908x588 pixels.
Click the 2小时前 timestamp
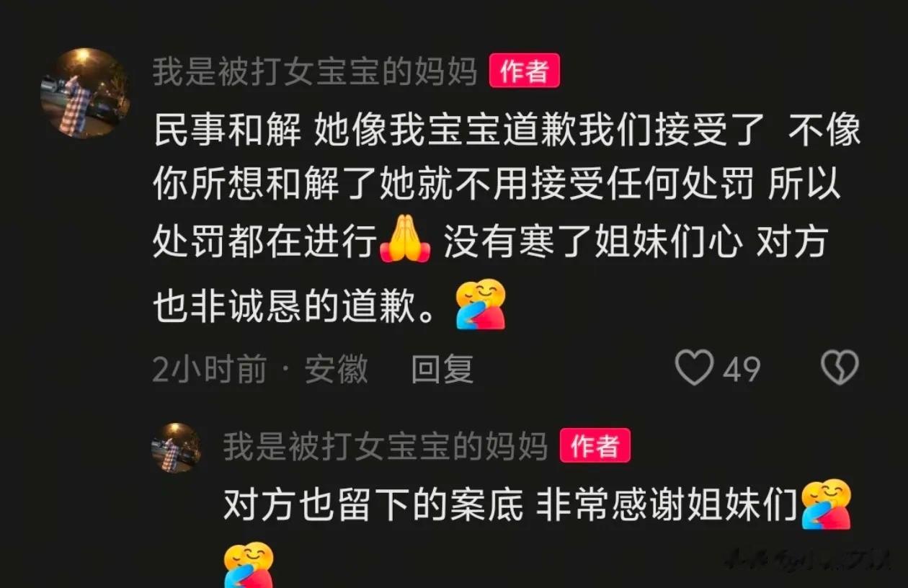click(210, 370)
